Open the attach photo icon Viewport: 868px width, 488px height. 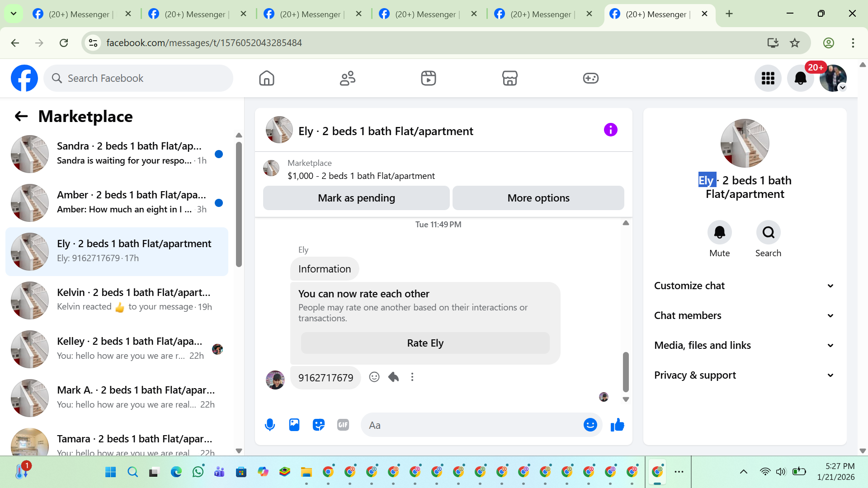click(x=294, y=425)
